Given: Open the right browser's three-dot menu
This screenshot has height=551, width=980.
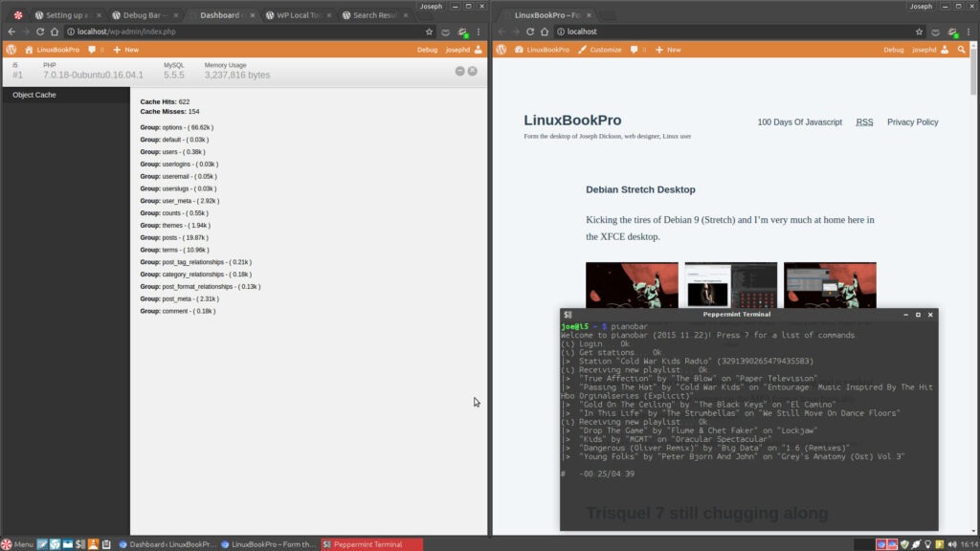Looking at the screenshot, I should click(x=969, y=32).
